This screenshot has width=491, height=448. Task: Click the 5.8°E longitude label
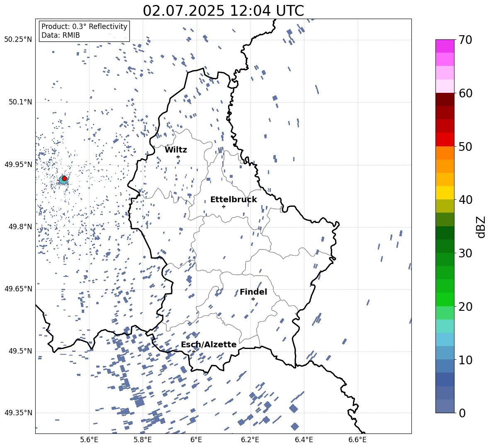(143, 440)
